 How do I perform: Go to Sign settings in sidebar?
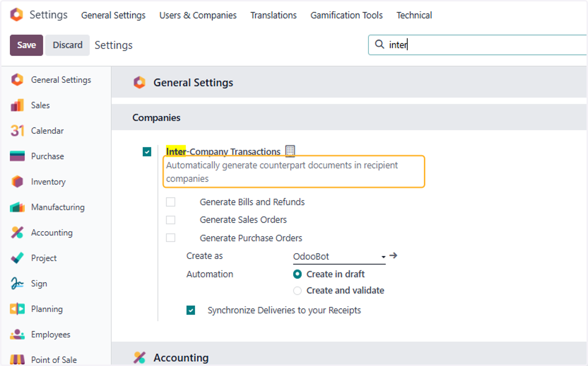coord(39,284)
